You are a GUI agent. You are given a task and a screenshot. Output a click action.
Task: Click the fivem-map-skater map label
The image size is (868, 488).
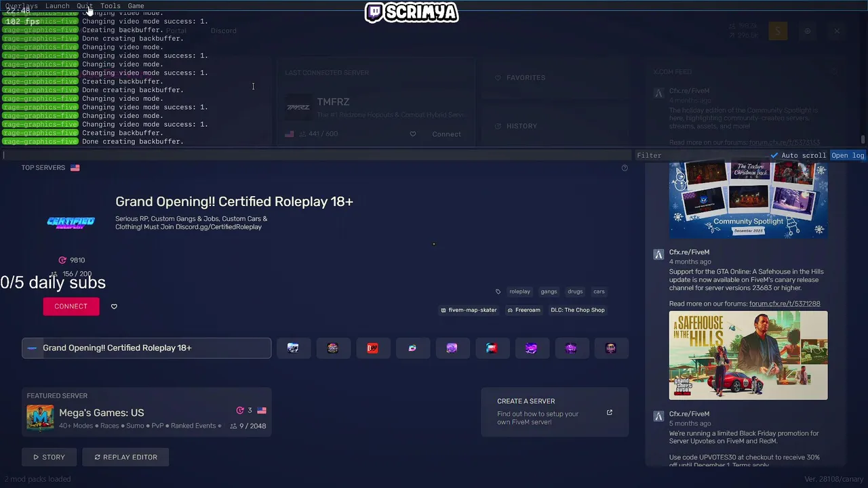pos(469,310)
